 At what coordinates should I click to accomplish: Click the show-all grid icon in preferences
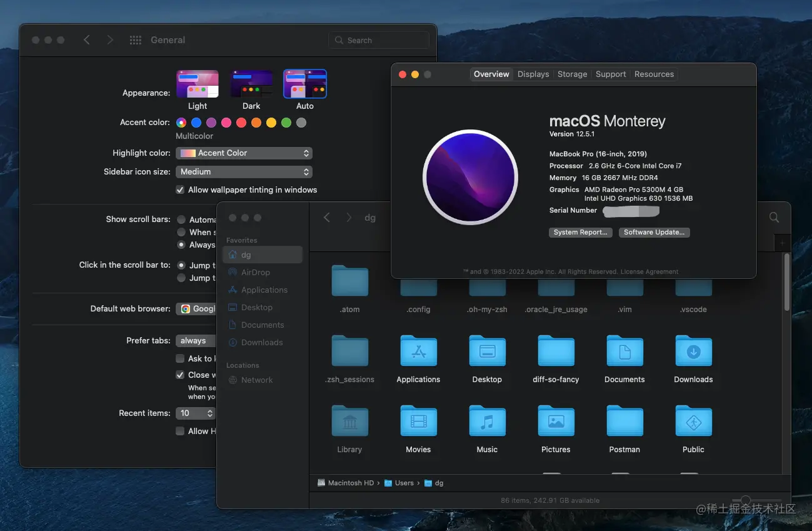135,40
